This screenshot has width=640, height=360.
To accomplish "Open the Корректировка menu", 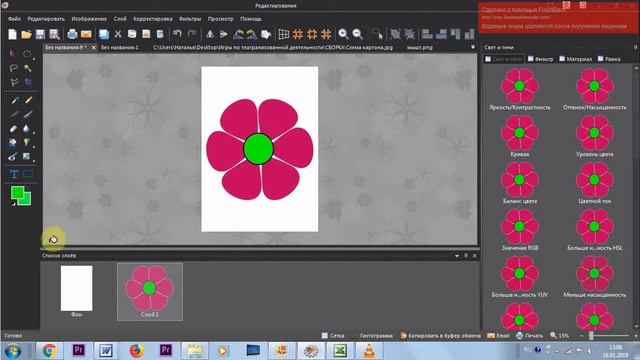I will tap(153, 19).
